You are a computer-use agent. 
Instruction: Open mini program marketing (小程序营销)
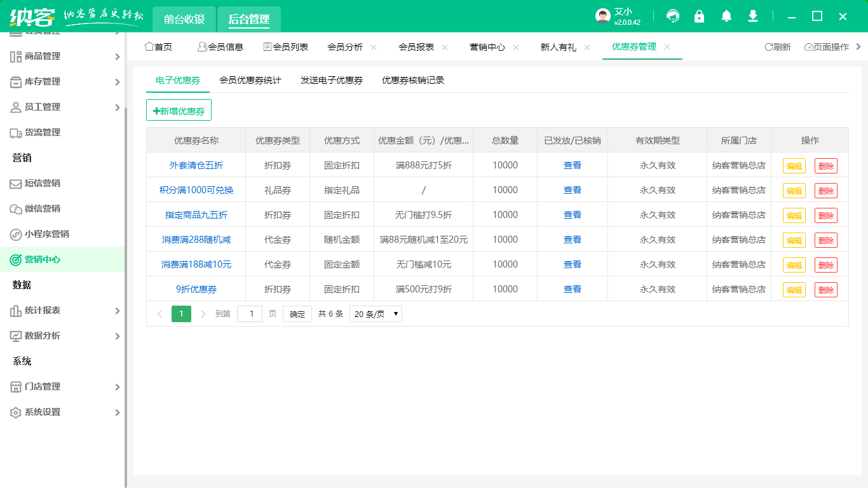[46, 234]
